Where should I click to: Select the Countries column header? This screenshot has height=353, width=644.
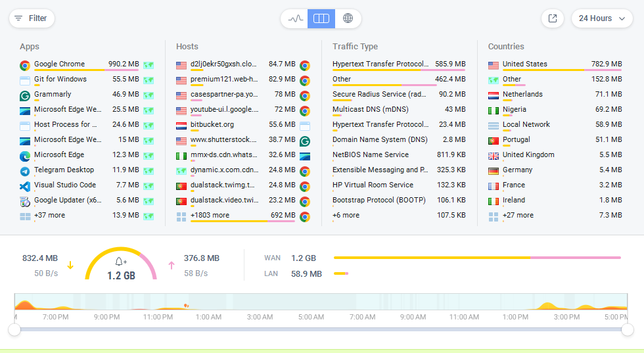tap(506, 47)
